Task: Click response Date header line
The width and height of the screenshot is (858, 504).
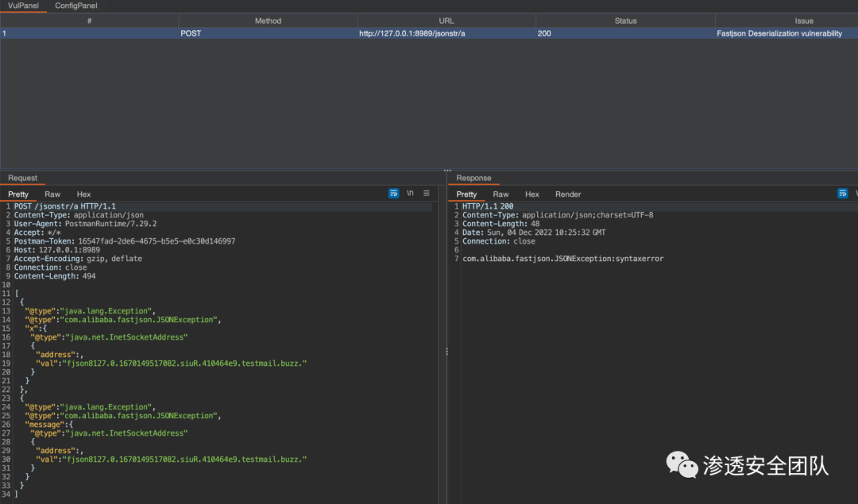Action: (x=534, y=233)
